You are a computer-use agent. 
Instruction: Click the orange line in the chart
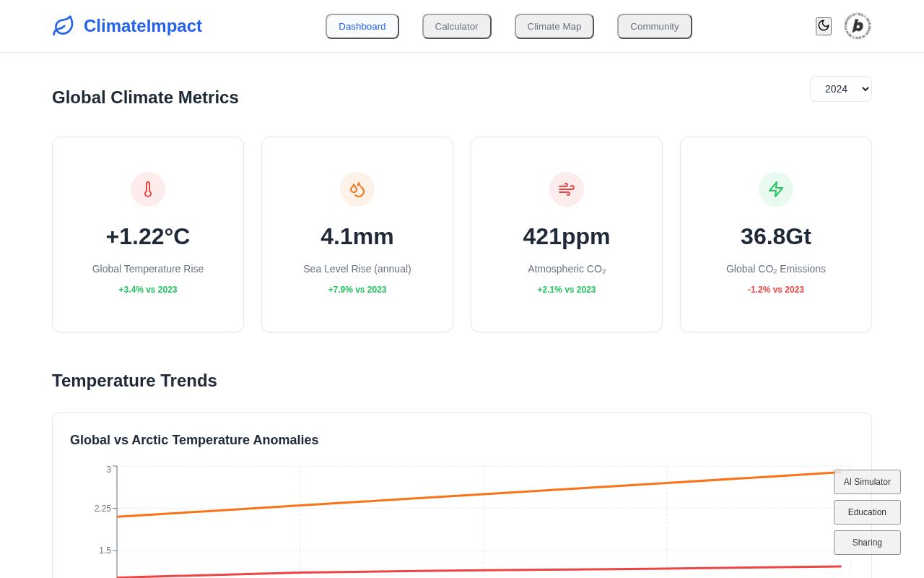coord(479,494)
